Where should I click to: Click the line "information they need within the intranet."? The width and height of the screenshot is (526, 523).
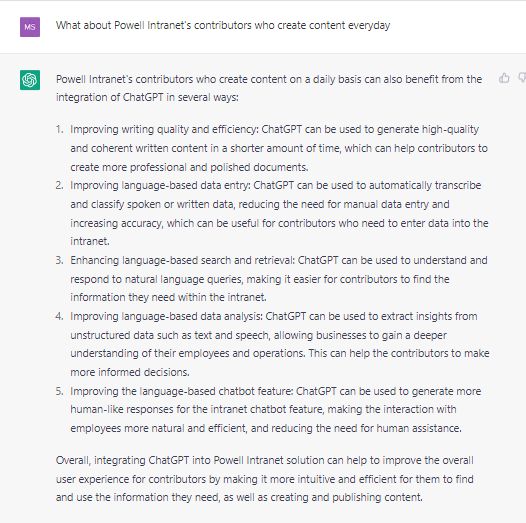click(168, 298)
